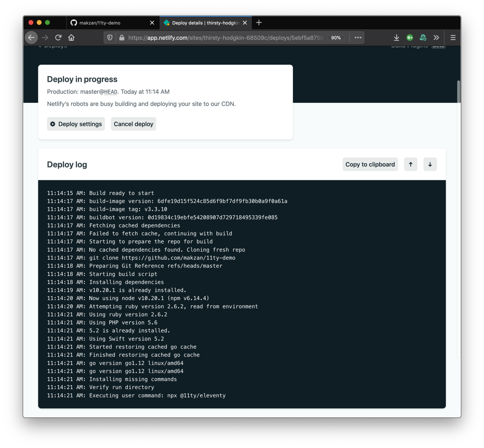
Task: Click the 'Now using node v10.20.1' log line
Action: coord(128,298)
